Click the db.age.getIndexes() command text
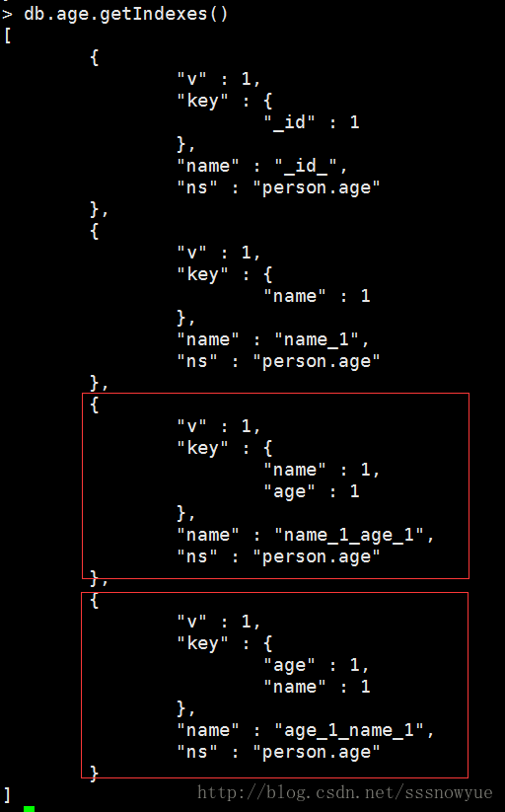This screenshot has width=505, height=812. coord(126,14)
